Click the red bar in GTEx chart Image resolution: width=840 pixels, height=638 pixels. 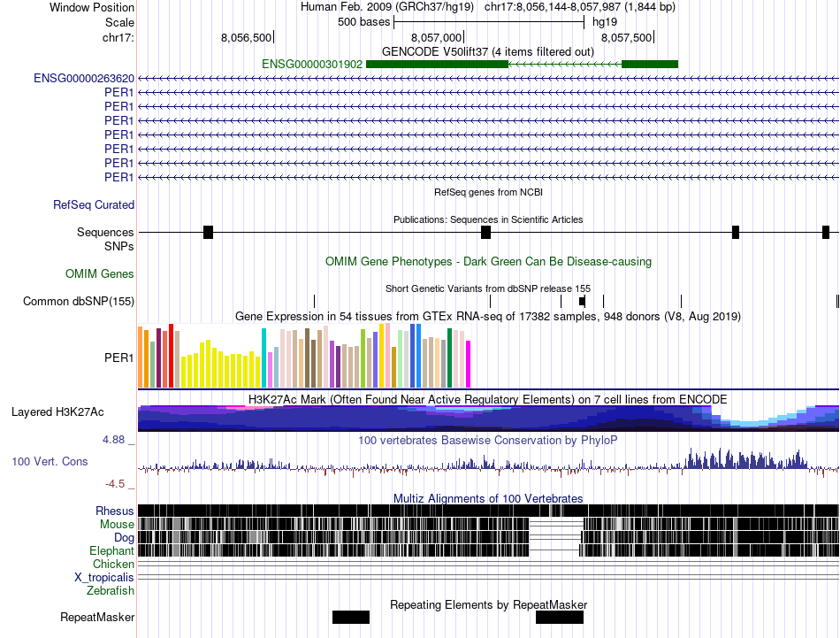(171, 356)
